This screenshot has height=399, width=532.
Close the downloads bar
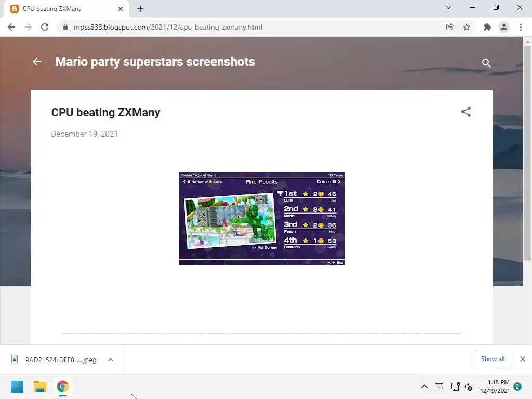[523, 359]
